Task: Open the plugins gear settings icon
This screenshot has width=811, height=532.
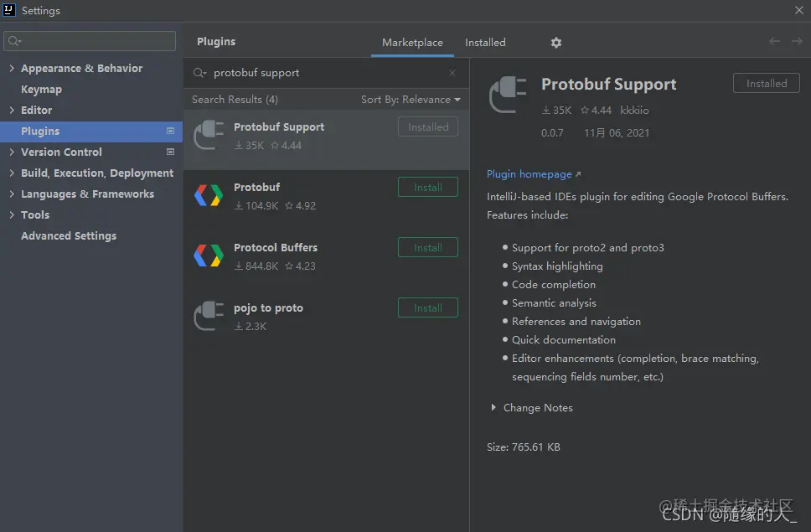Action: tap(556, 43)
